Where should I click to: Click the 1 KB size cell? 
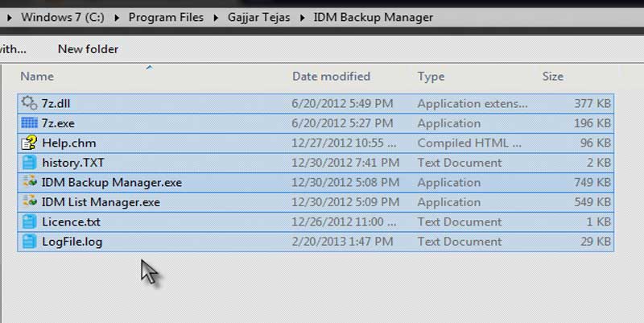(598, 222)
